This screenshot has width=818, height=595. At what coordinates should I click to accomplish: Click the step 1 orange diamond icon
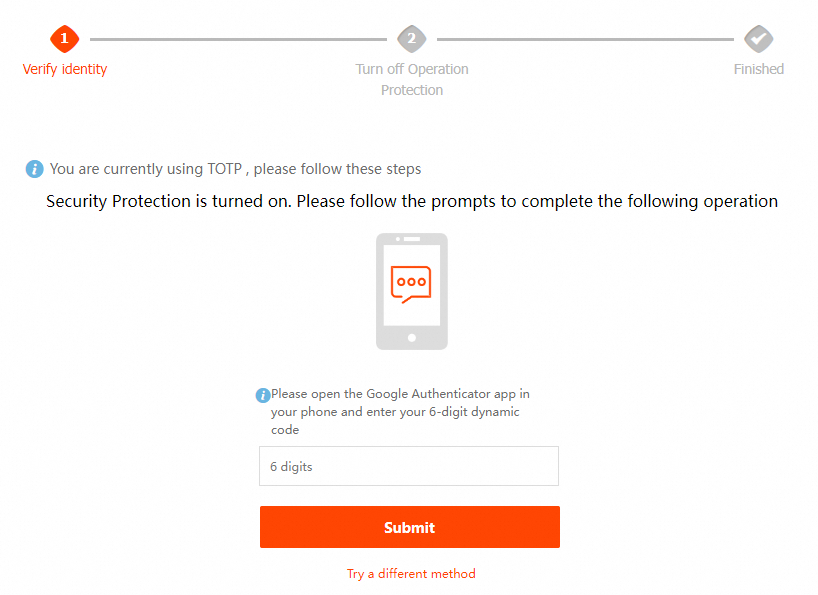[x=64, y=39]
